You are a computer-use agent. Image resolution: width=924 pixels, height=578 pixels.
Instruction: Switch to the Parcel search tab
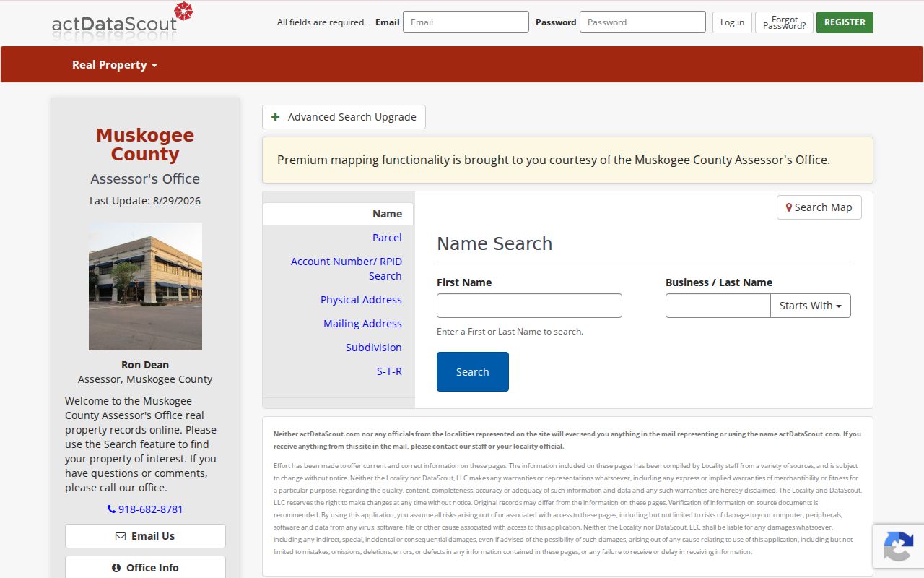(387, 238)
